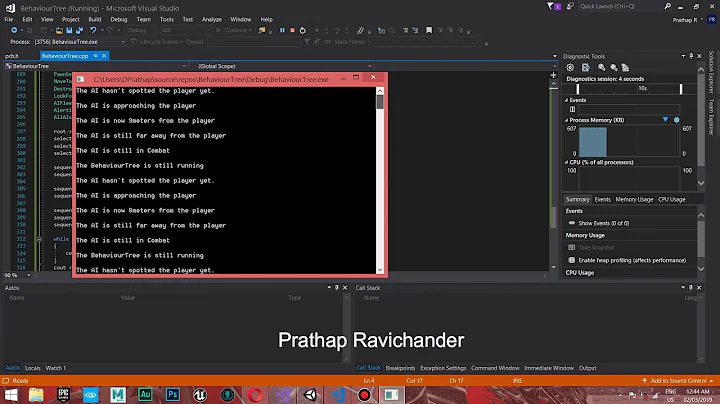This screenshot has height=404, width=720.
Task: Open Unity from the taskbar
Action: 310,395
